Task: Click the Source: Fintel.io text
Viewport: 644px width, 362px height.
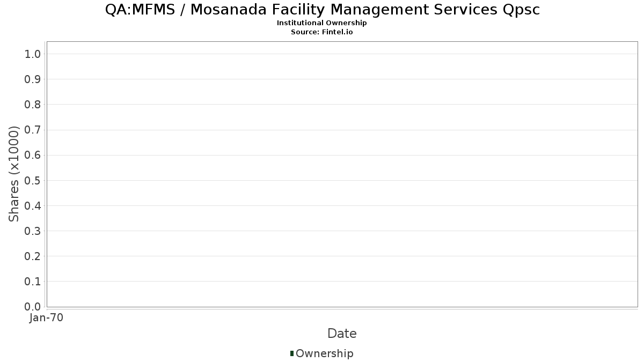Action: 321,32
